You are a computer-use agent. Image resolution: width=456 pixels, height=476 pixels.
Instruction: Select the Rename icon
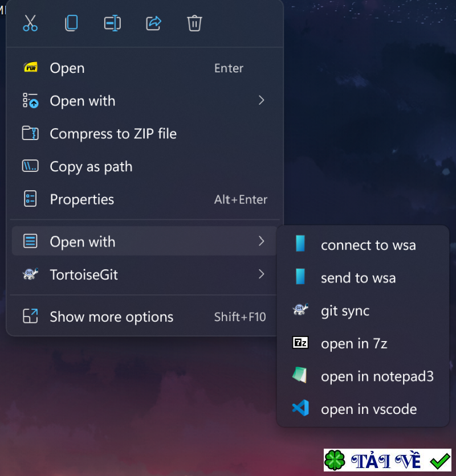112,23
